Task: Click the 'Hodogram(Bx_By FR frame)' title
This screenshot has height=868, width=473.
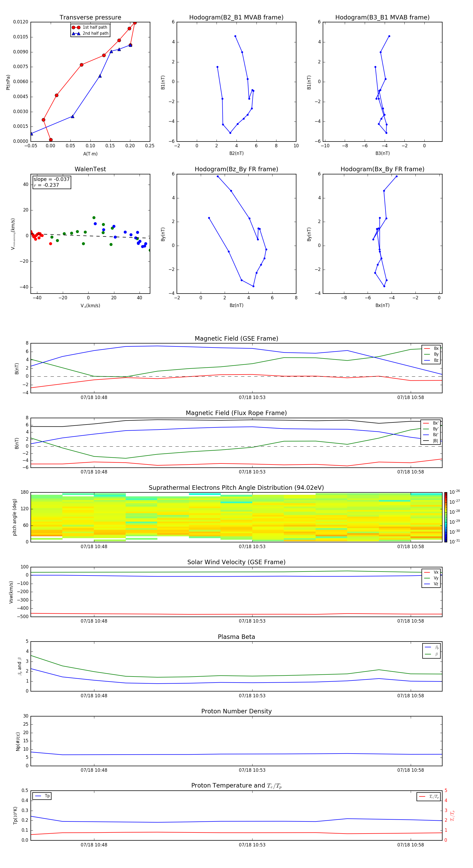Action: tap(382, 169)
